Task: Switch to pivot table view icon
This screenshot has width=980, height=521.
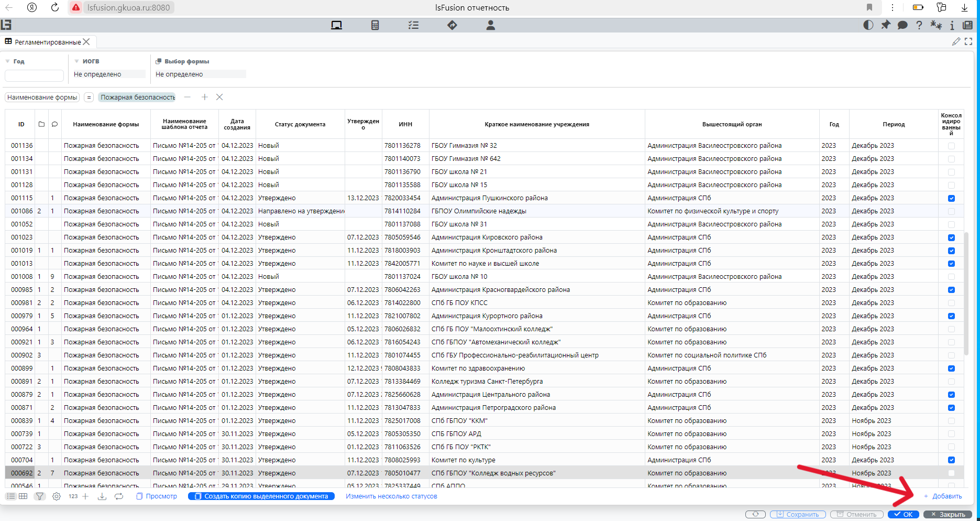Action: coord(23,496)
